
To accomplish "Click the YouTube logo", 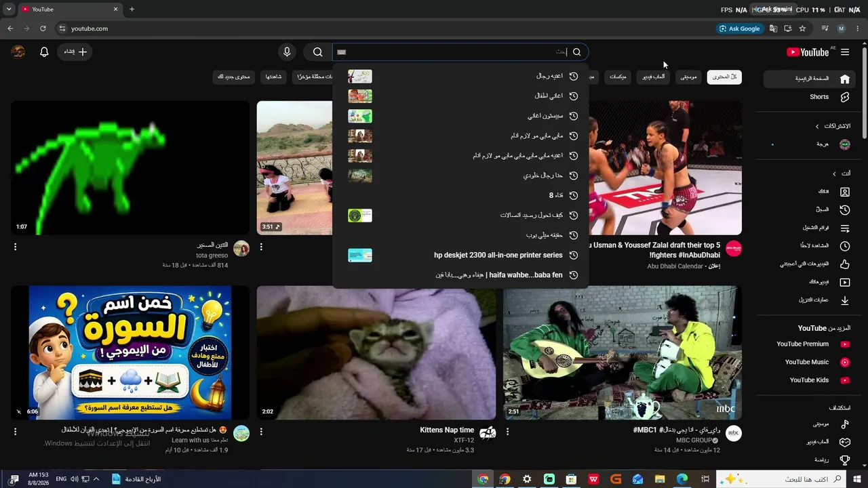I will 808,52.
